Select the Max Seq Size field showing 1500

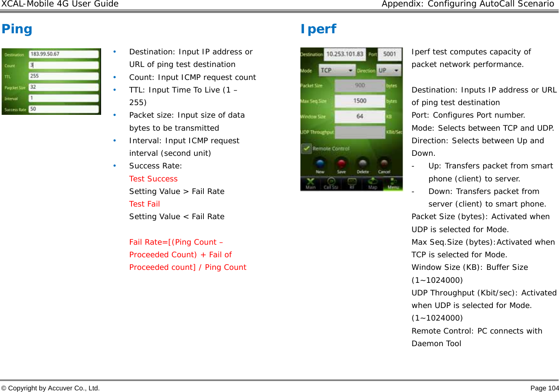360,101
